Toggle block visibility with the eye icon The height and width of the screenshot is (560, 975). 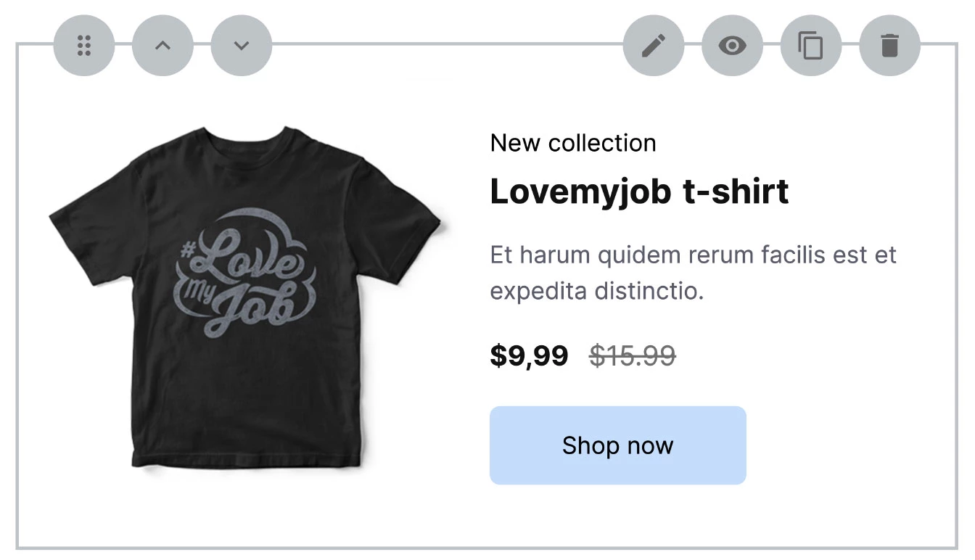point(733,46)
